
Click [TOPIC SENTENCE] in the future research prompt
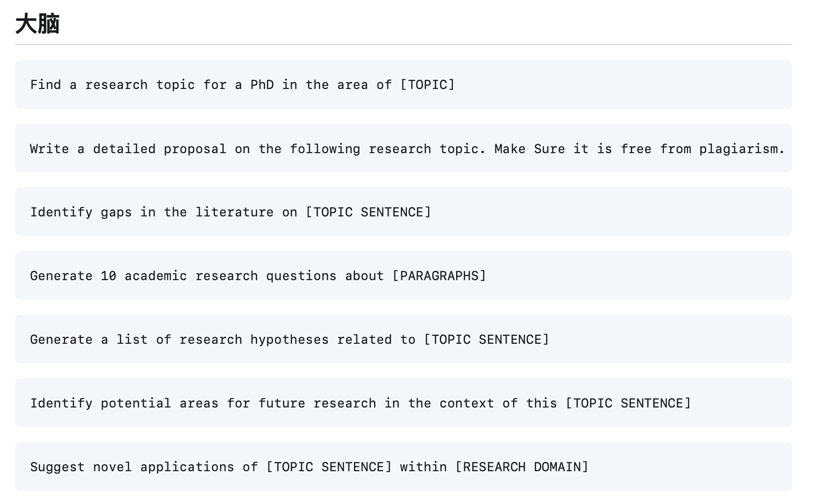point(628,403)
